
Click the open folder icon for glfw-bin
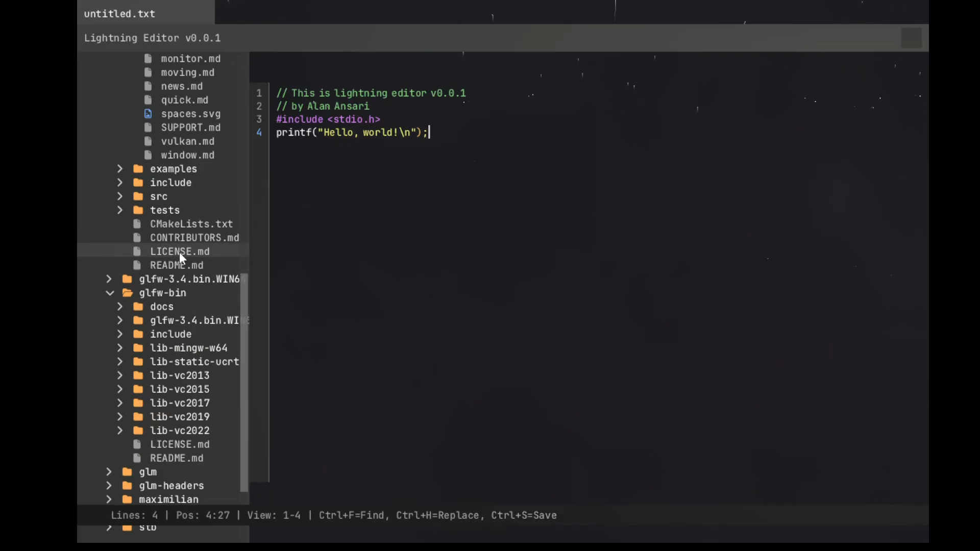click(x=127, y=293)
